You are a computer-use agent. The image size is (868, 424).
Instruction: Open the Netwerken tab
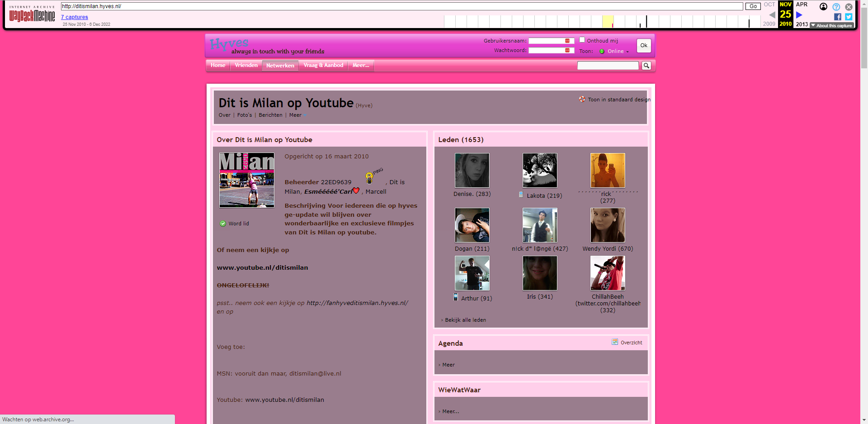(280, 66)
